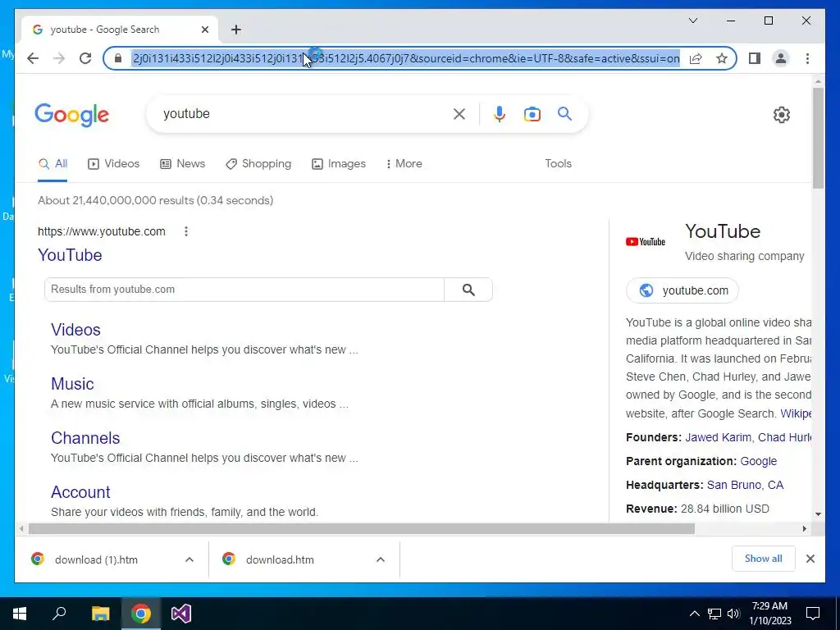
Task: Click the vertical page scrollbar thumb
Action: (818, 138)
